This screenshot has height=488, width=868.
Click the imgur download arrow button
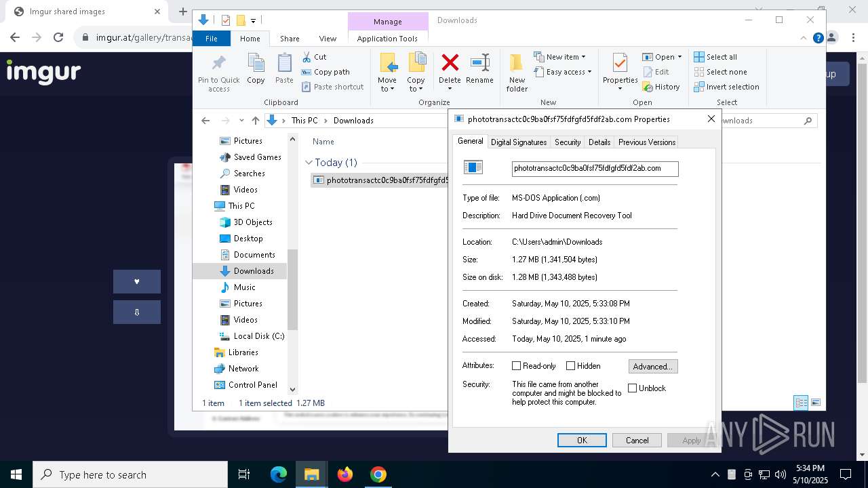(137, 312)
